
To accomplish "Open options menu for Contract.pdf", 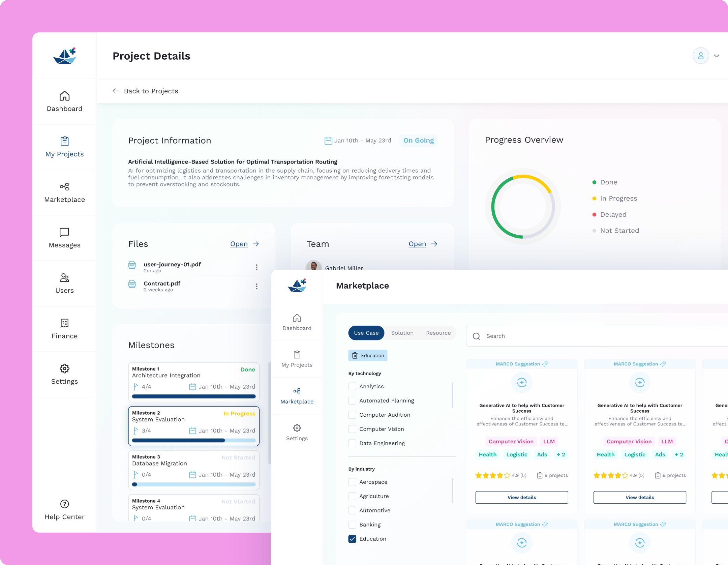I will click(x=256, y=287).
